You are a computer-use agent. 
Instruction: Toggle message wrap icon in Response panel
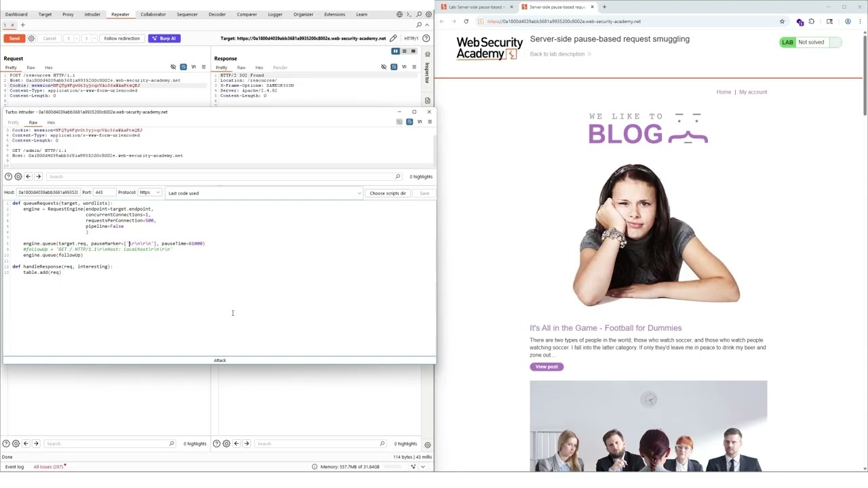pos(394,67)
